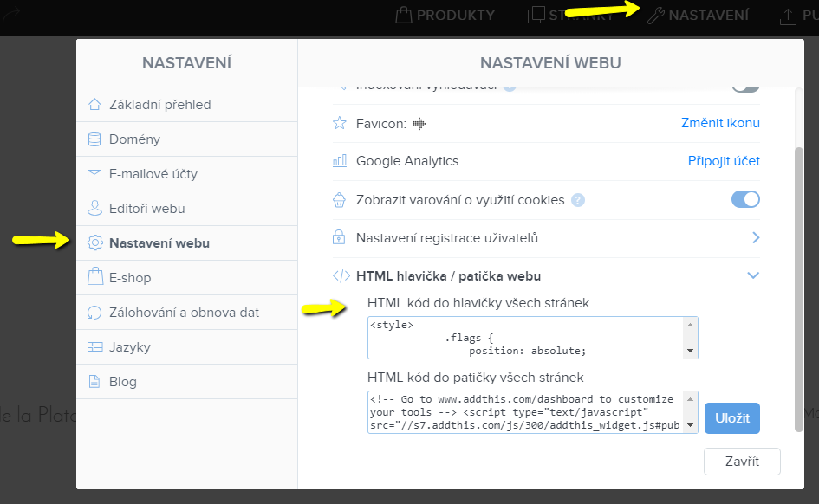
Task: Click the document icon beside Blog
Action: click(94, 382)
